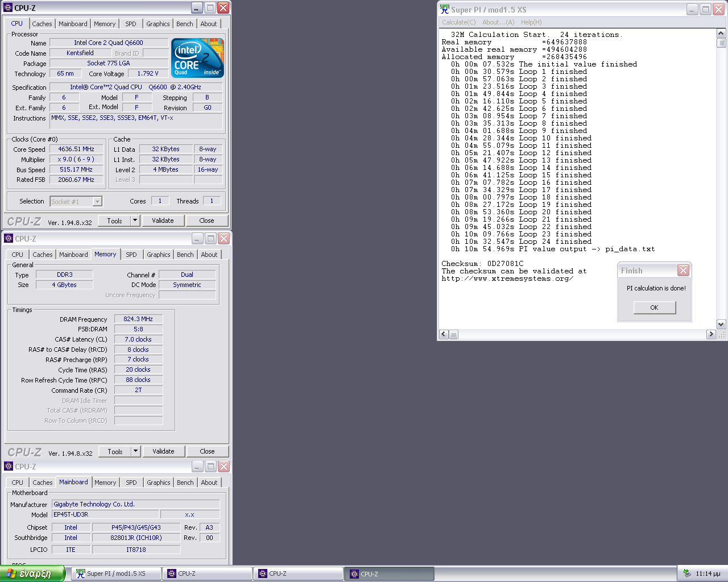The width and height of the screenshot is (728, 582).
Task: Open the SPD tab in CPU window
Action: point(131,24)
